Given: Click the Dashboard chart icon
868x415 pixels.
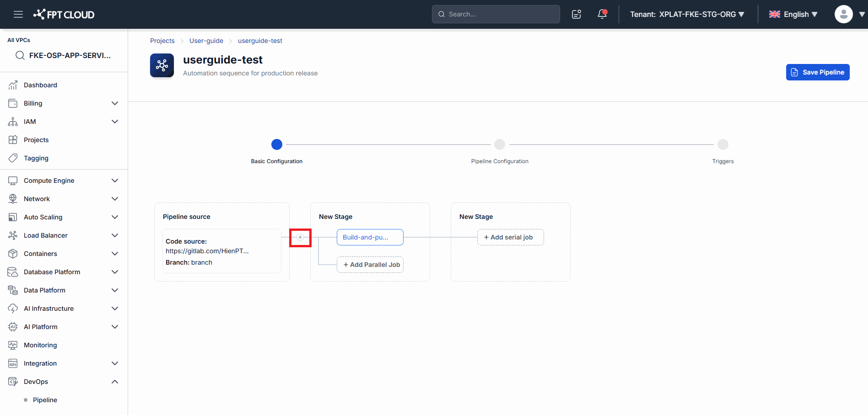Looking at the screenshot, I should (13, 85).
